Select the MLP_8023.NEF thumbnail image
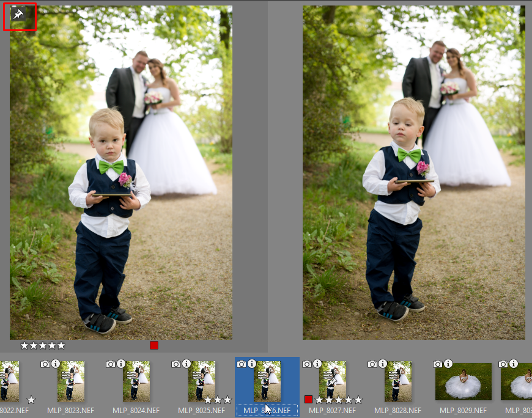This screenshot has height=418, width=532. point(71,381)
